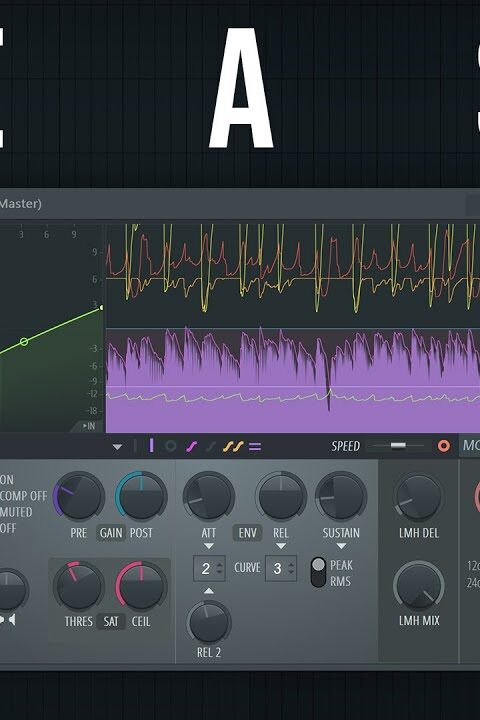Click the SAT label button
480x720 pixels.
[111, 622]
